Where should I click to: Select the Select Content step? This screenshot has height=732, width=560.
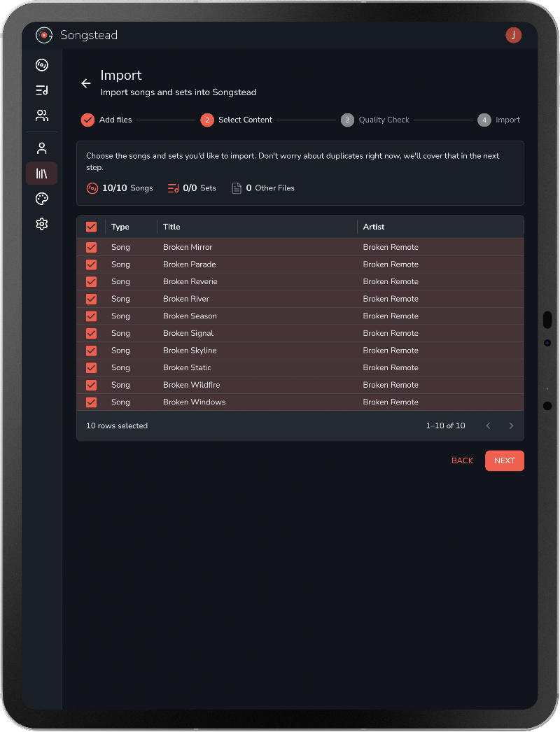[x=237, y=120]
